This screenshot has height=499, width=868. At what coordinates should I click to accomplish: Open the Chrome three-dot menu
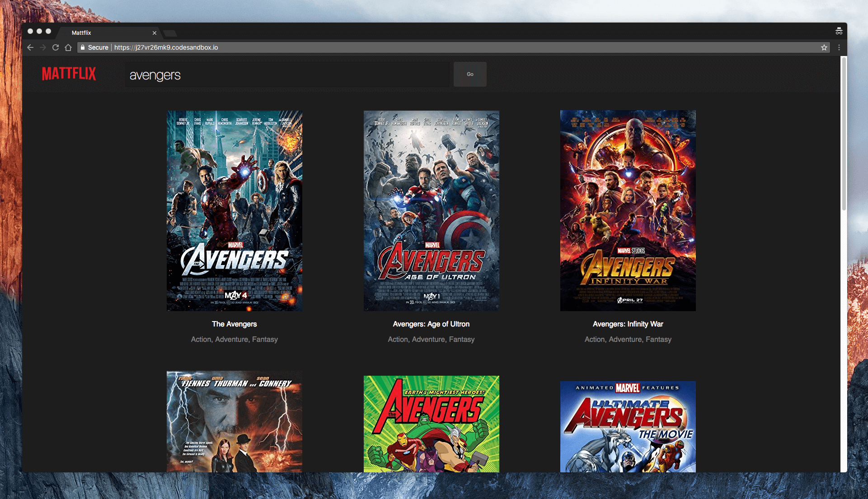coord(839,47)
